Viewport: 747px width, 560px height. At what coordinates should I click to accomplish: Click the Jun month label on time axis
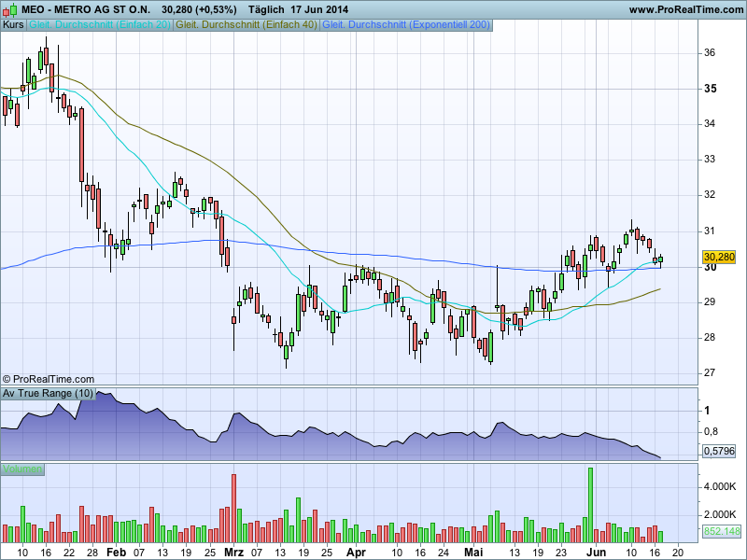click(596, 553)
